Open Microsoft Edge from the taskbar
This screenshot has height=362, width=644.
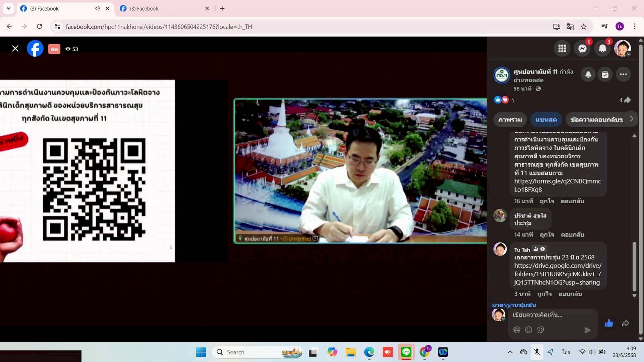(x=369, y=352)
